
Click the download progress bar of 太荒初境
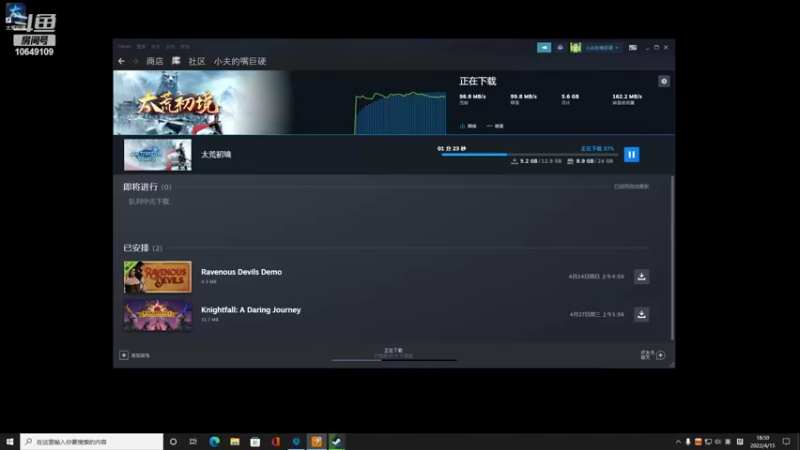point(530,155)
